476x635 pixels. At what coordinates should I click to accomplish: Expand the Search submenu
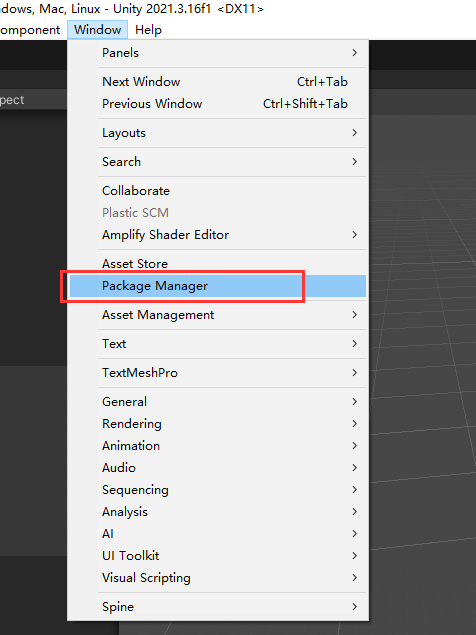[218, 162]
